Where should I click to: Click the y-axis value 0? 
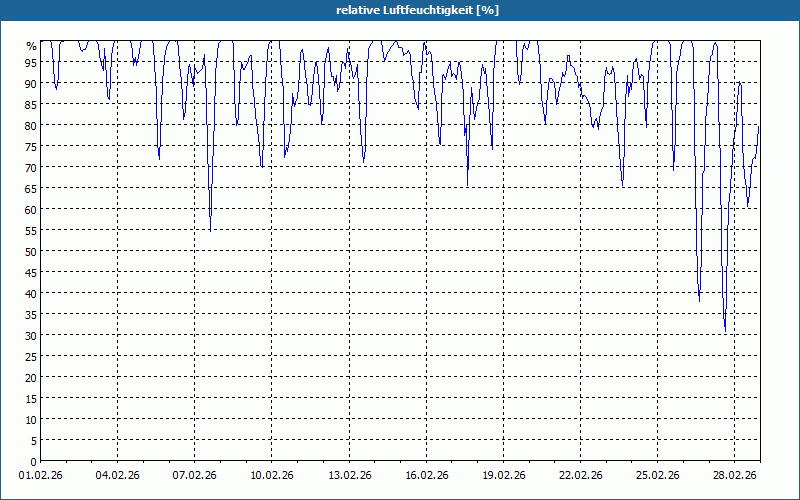(34, 462)
